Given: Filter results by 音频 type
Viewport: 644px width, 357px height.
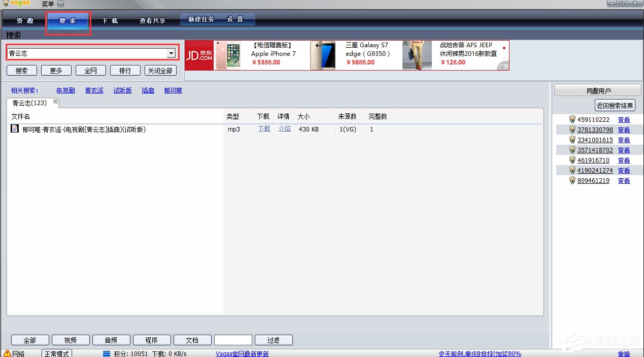Looking at the screenshot, I should 111,340.
